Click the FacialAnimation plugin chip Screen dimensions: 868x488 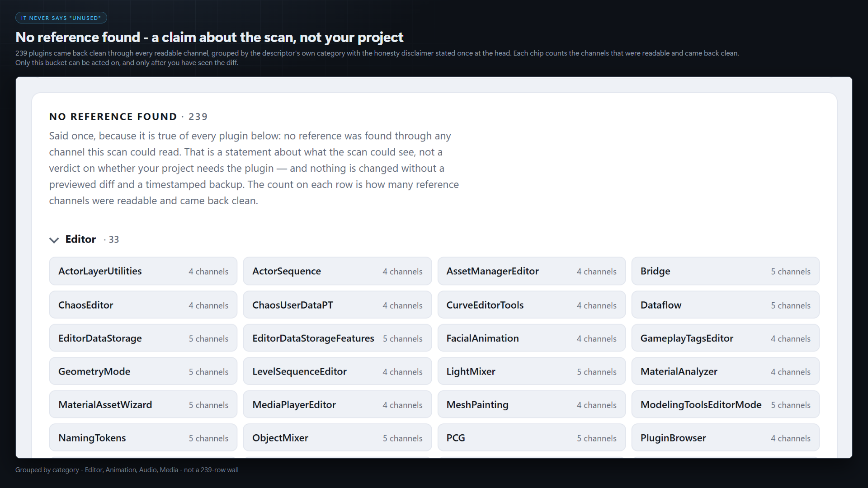532,338
